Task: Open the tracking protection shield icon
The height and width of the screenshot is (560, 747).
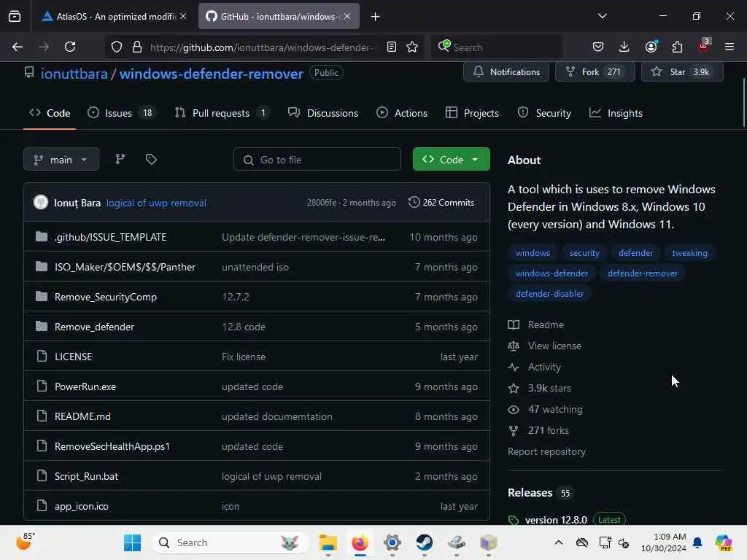Action: click(117, 47)
